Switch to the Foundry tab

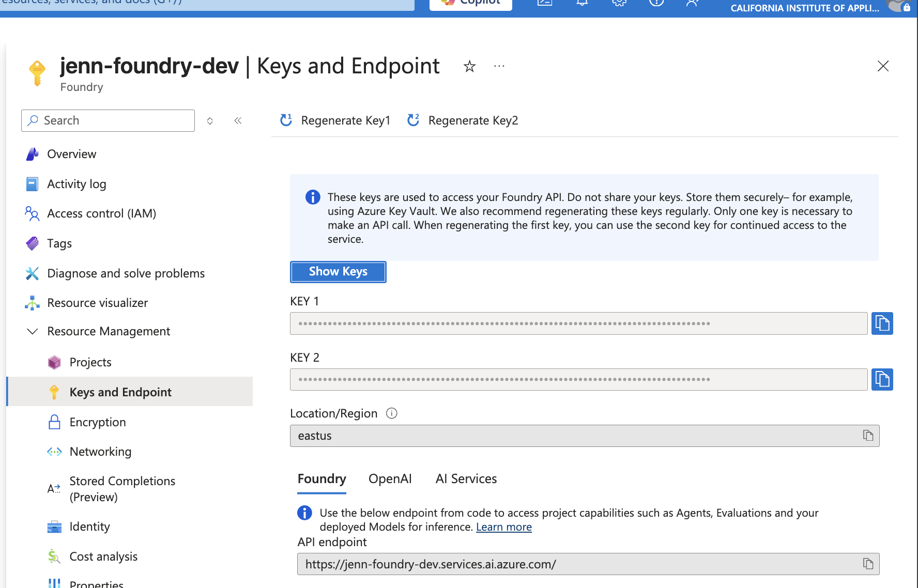322,479
